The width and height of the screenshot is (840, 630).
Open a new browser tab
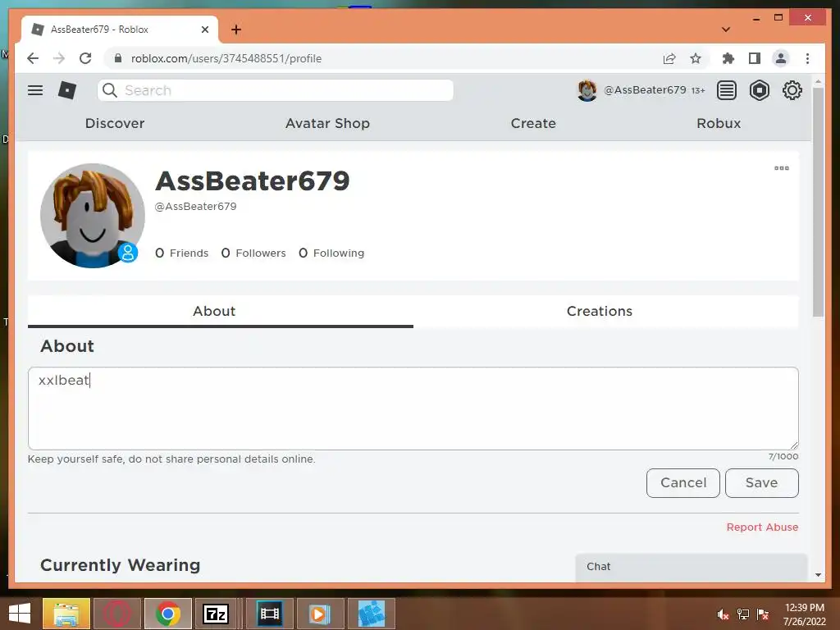235,30
